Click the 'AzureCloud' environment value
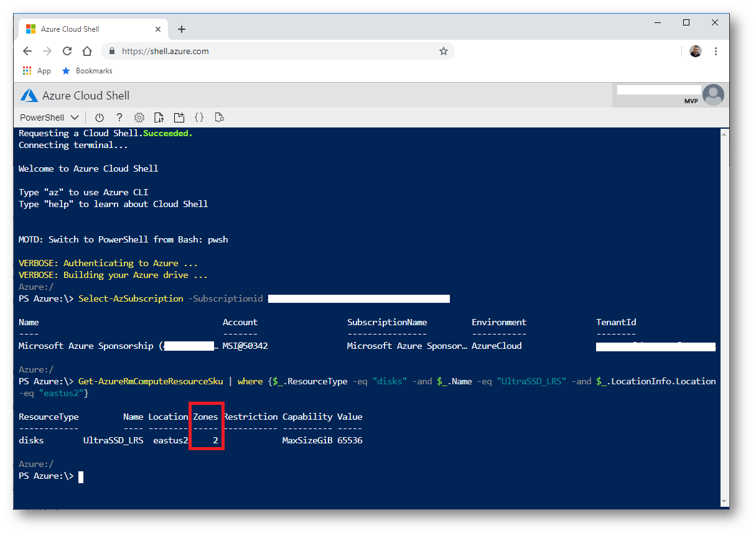This screenshot has height=536, width=756. tap(497, 346)
